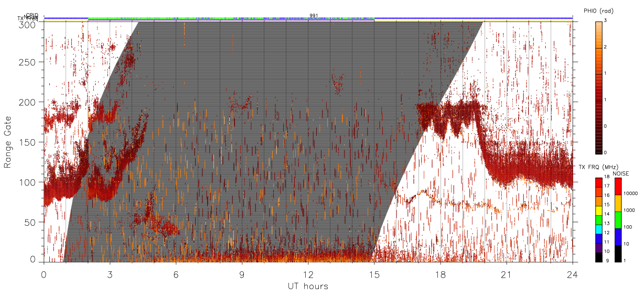Click the PHI0 color bar value '2'
The width and height of the screenshot is (644, 297).
[605, 47]
